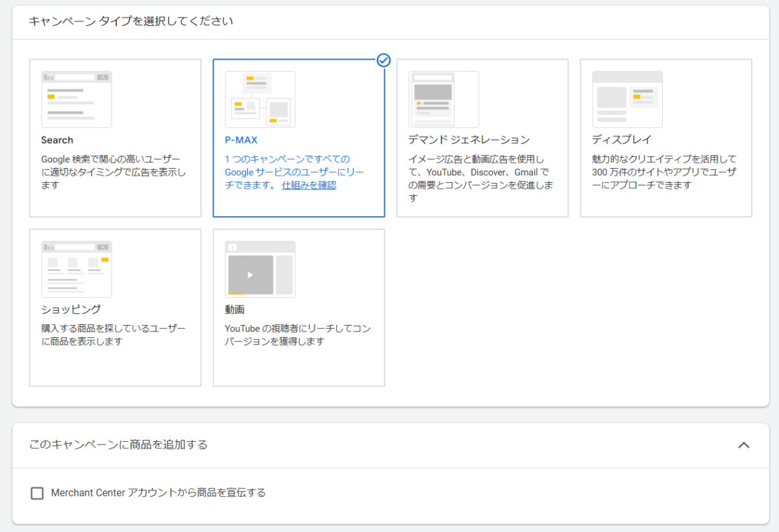
Task: Click the 購入する商品を探しているユーザー description
Action: click(x=114, y=335)
